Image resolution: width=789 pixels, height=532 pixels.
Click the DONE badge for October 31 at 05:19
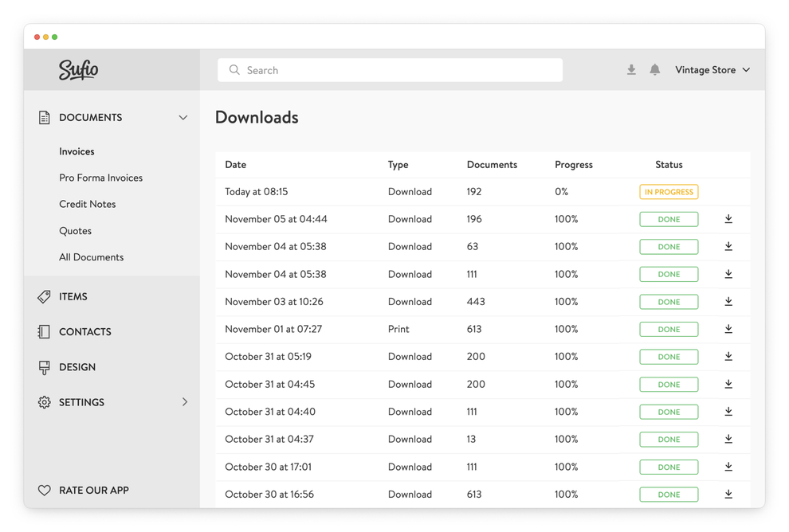[669, 356]
